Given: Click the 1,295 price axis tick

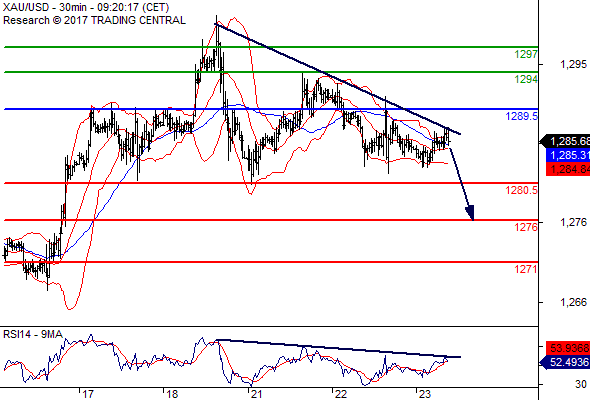Looking at the screenshot, I should [x=573, y=65].
